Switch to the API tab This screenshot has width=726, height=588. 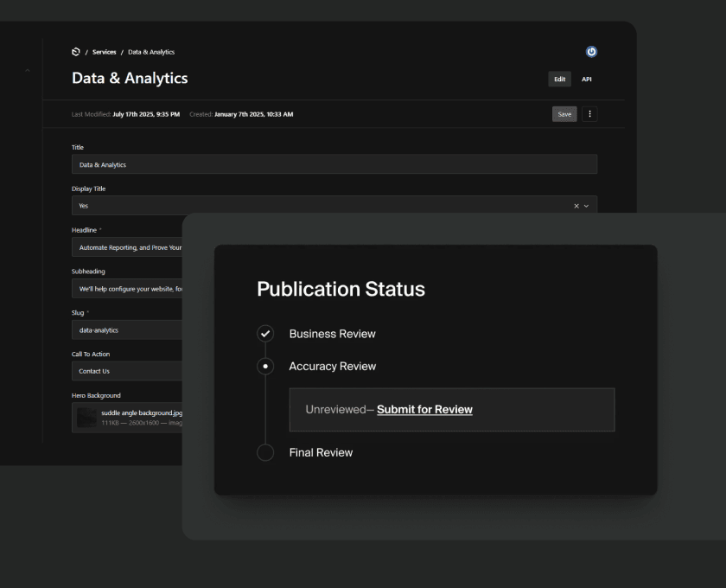click(x=586, y=79)
